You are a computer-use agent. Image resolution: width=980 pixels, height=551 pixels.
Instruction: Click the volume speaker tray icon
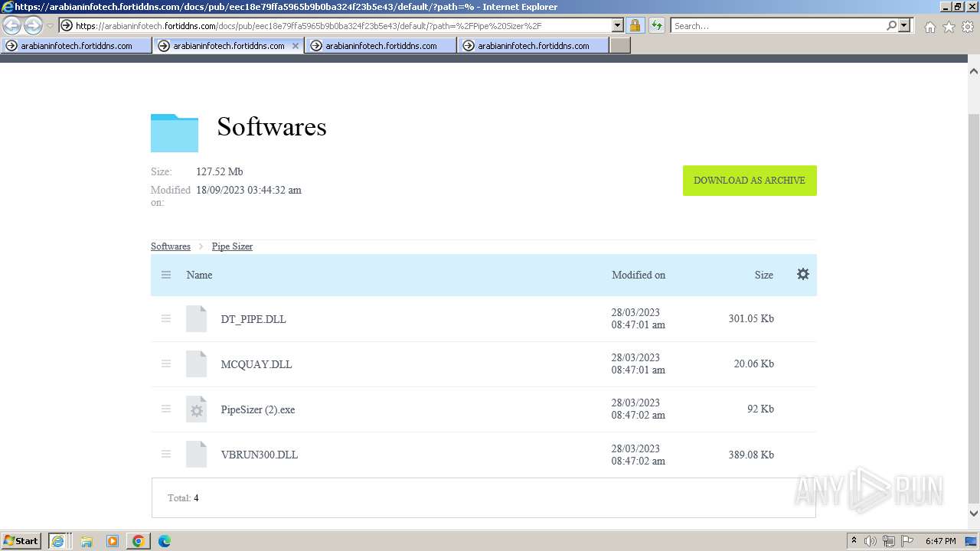click(x=871, y=541)
